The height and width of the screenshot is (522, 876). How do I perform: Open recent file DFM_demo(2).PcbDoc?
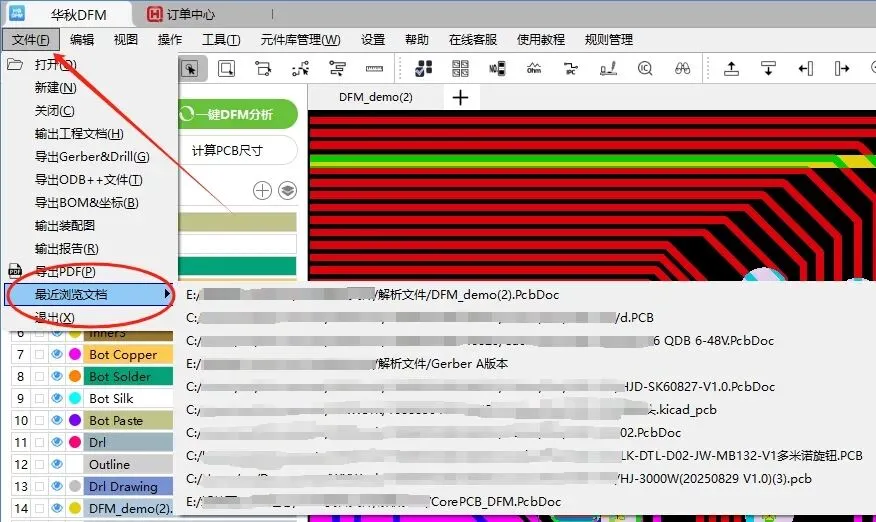point(373,295)
